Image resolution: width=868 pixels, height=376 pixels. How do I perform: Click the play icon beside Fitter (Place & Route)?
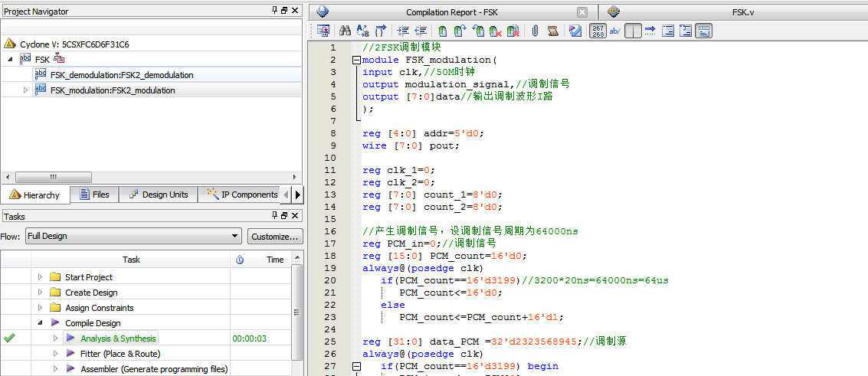[70, 354]
